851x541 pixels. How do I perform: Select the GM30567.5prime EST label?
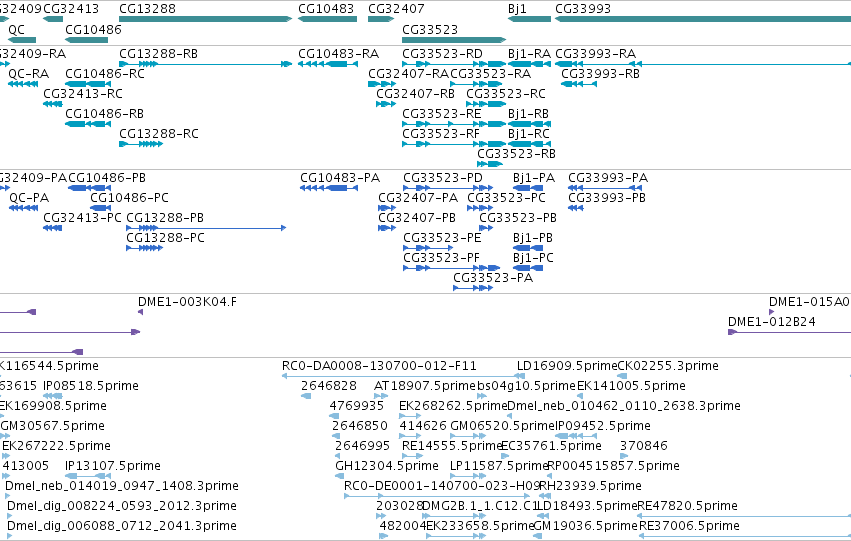pos(53,426)
